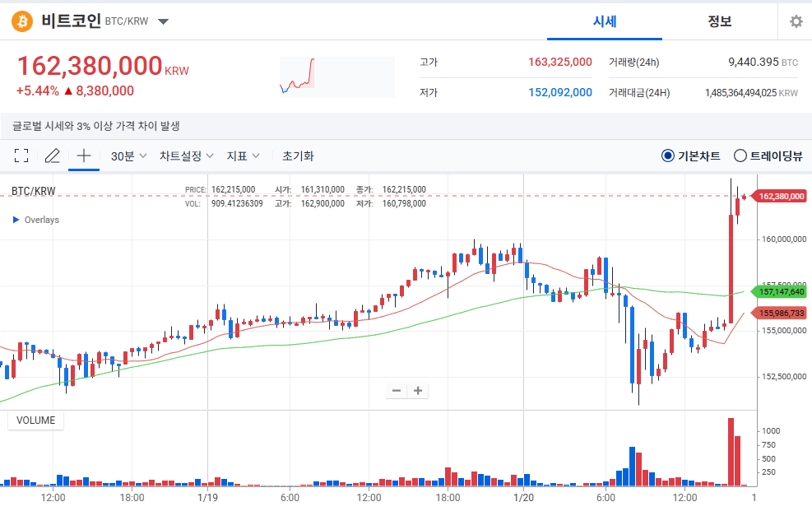Click the VOLUME label box
This screenshot has width=812, height=511.
click(x=35, y=420)
